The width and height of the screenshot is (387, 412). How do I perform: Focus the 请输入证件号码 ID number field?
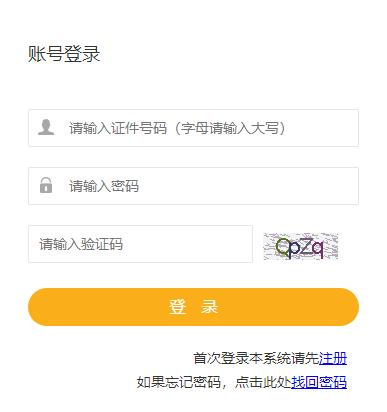click(193, 128)
